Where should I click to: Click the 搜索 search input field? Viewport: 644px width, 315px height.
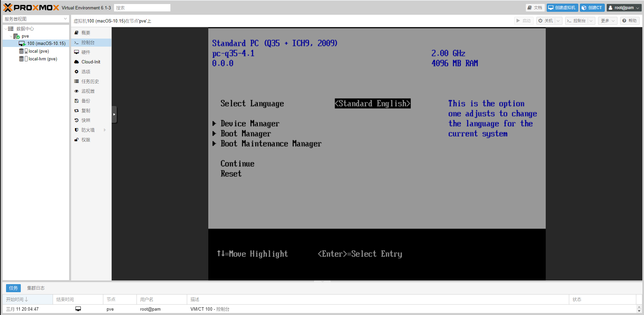[142, 8]
